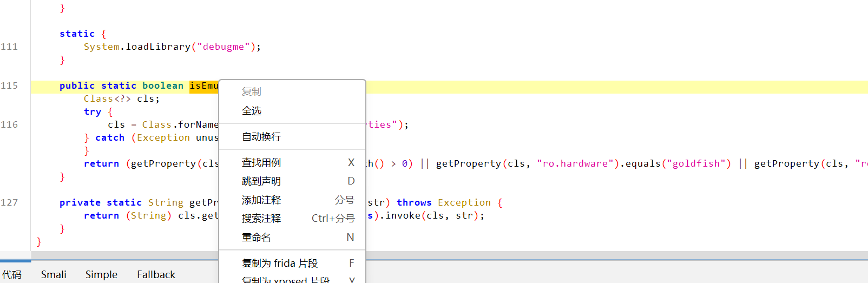Click the highlighted isEmu method name
Viewport: 868px width, 283px height.
coord(203,86)
